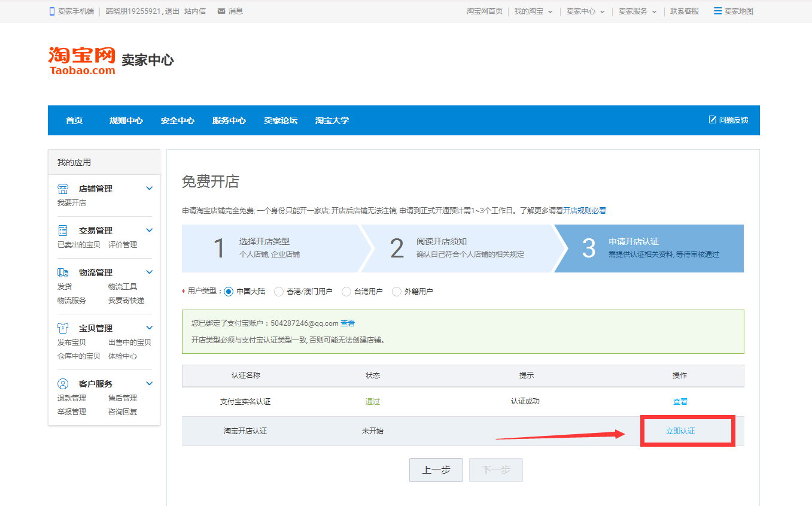The width and height of the screenshot is (812, 506).
Task: Collapse the 宝贝管理 section chevron
Action: (150, 328)
